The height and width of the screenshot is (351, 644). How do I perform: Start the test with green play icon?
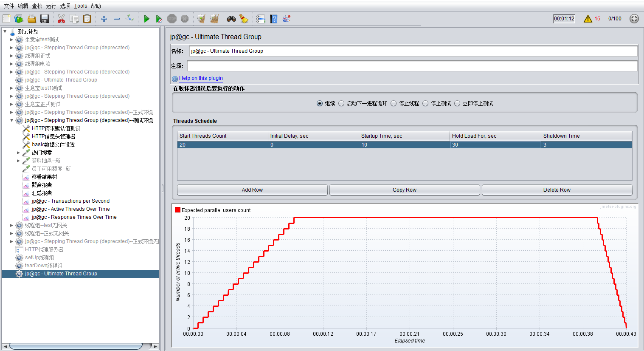pyautogui.click(x=146, y=19)
